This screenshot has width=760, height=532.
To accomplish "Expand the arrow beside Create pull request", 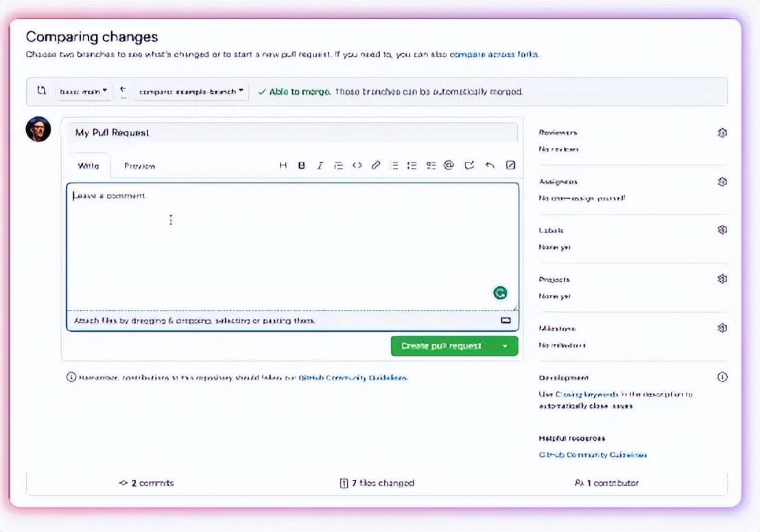I will (506, 346).
